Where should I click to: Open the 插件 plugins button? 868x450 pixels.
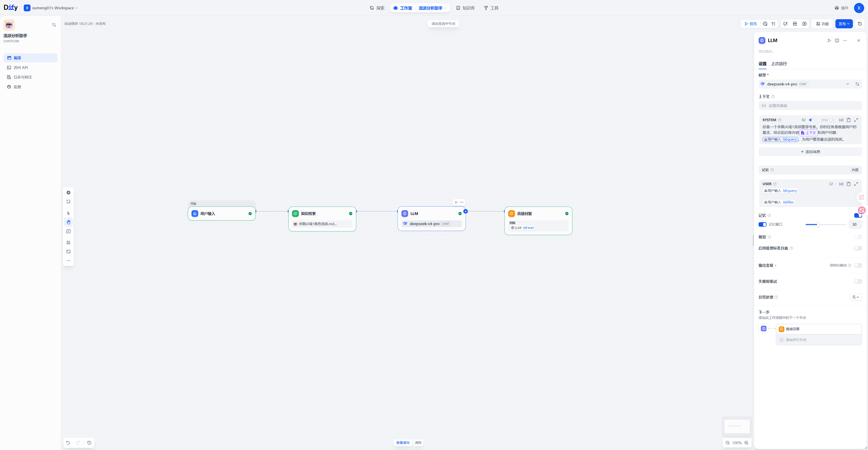point(841,8)
